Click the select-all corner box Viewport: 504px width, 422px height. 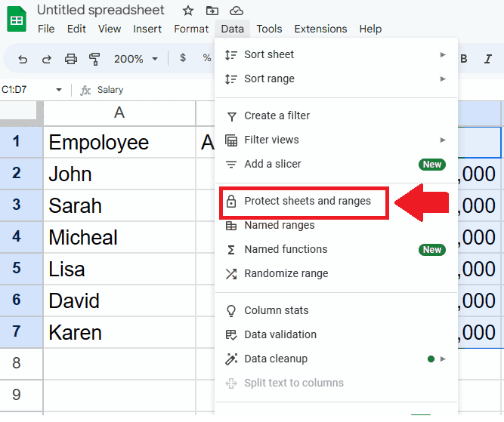[x=20, y=111]
